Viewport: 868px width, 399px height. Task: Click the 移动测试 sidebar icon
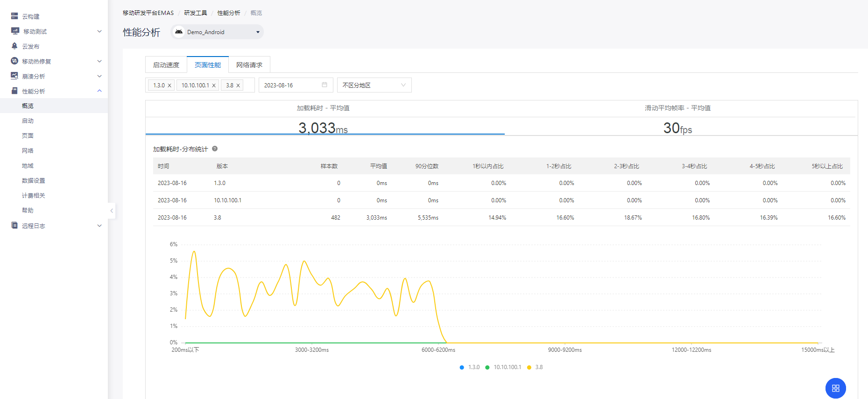(15, 31)
